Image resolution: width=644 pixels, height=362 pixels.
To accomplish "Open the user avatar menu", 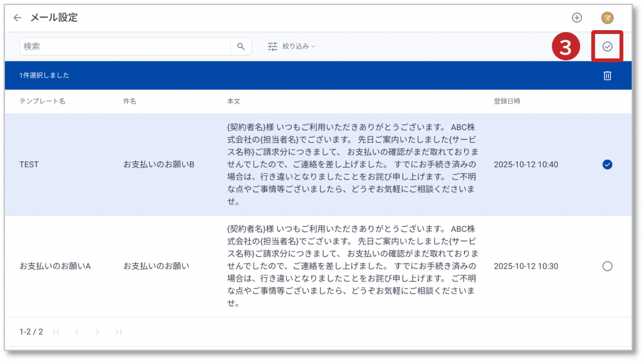I will pyautogui.click(x=608, y=18).
